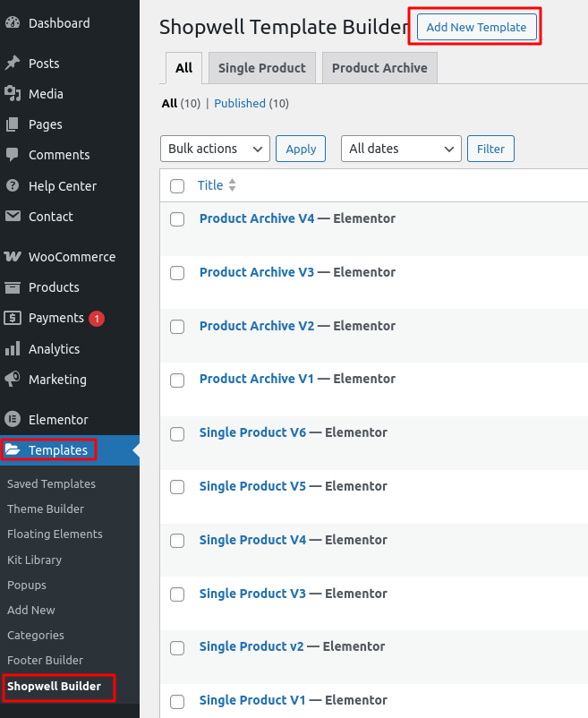This screenshot has width=588, height=718.
Task: Open the Bulk actions dropdown
Action: pos(215,149)
